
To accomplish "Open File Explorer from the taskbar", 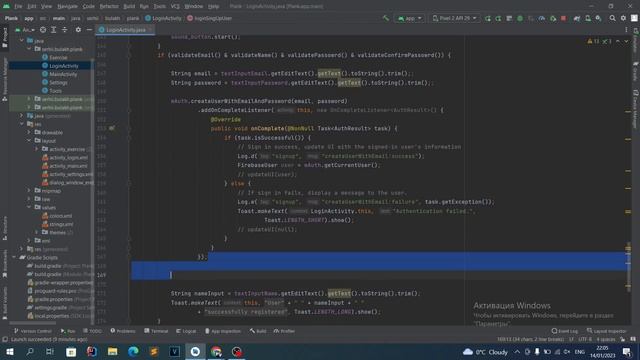I will coord(113,352).
